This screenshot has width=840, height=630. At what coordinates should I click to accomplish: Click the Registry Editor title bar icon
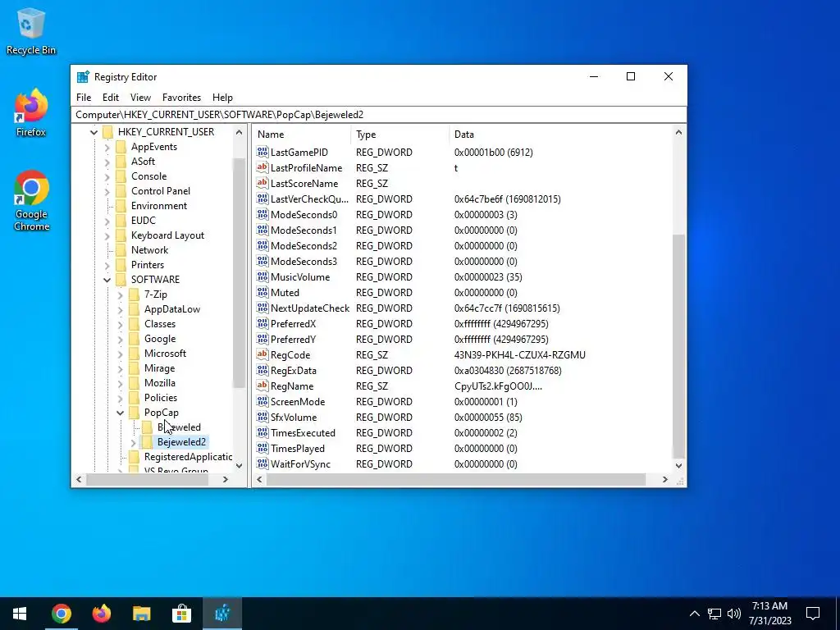83,76
